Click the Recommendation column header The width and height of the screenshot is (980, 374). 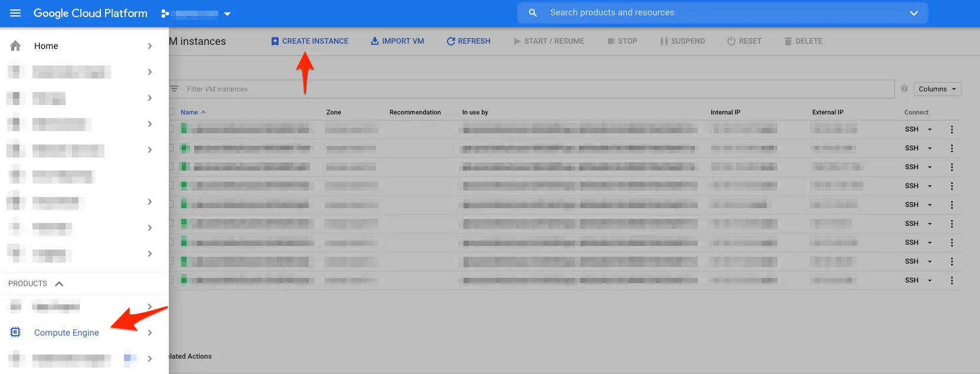[415, 112]
